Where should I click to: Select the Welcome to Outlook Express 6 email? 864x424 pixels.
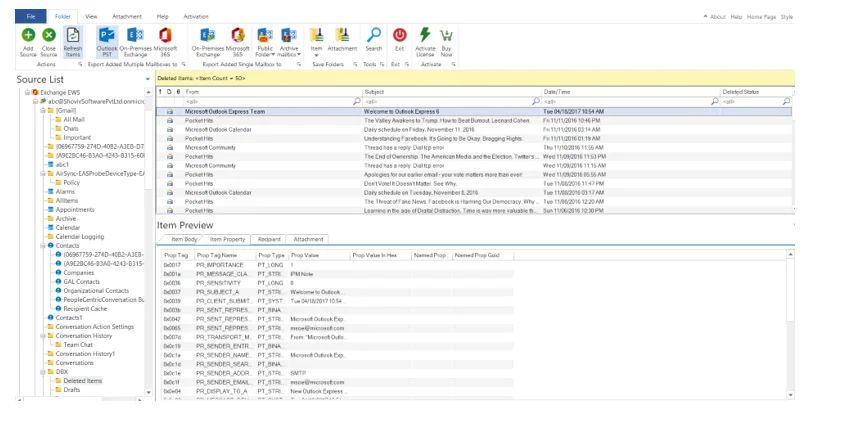coord(474,111)
